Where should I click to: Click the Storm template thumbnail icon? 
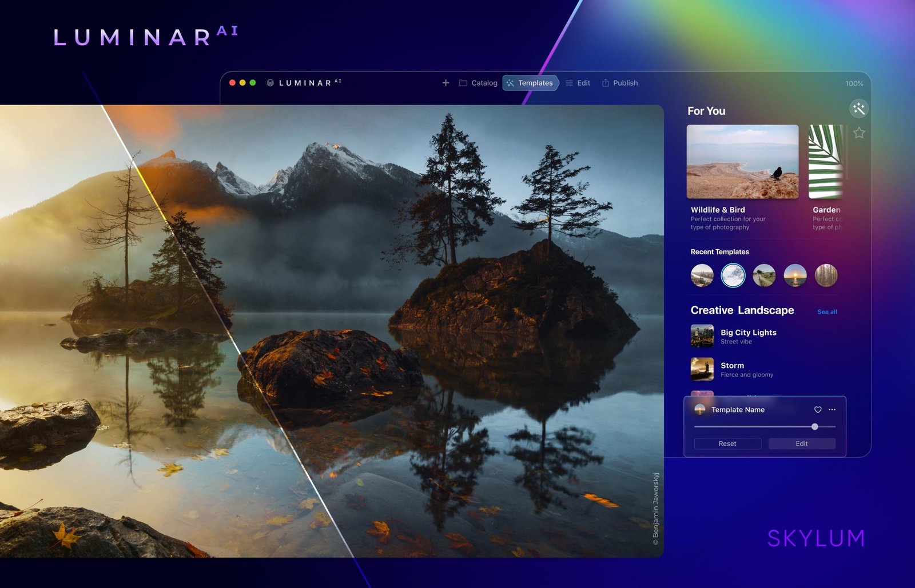click(702, 369)
